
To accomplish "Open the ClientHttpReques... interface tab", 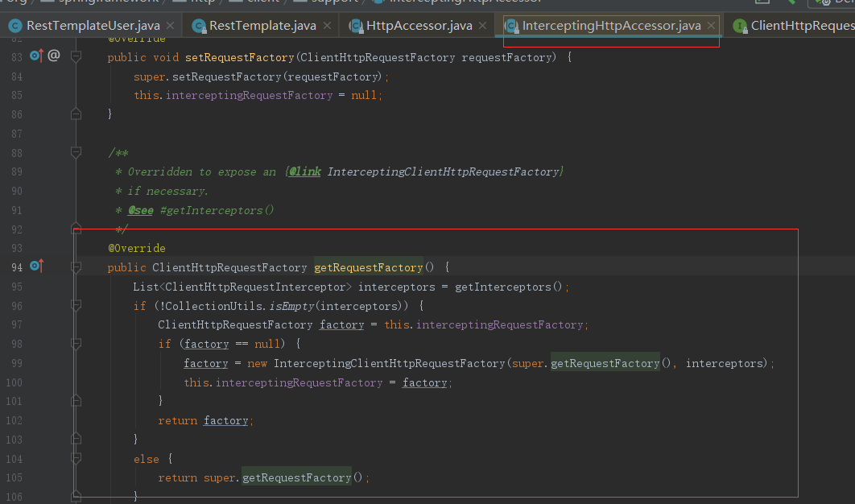I will coord(803,26).
